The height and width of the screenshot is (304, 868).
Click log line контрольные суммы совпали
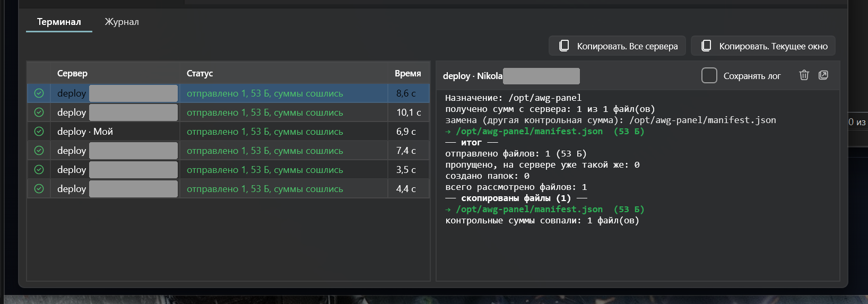[x=542, y=220]
